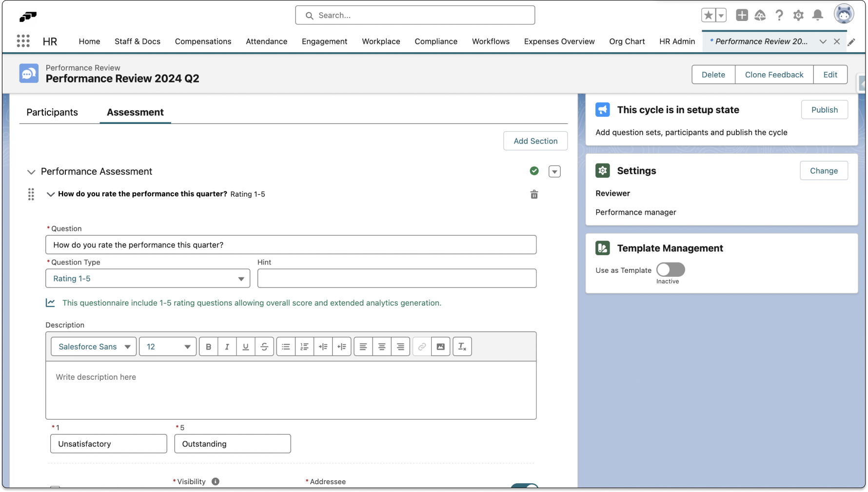Screen dimensions: 868x492
Task: Switch to the Participants tab
Action: point(52,112)
